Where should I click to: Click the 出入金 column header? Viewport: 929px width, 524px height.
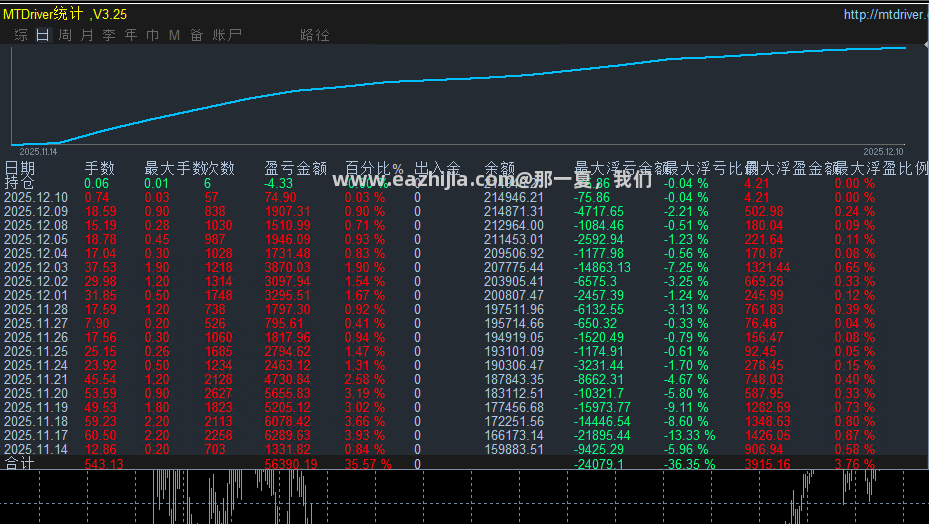[437, 168]
